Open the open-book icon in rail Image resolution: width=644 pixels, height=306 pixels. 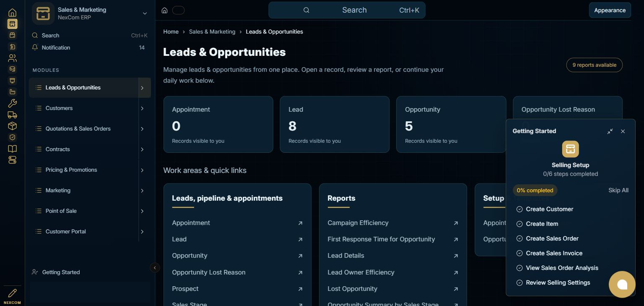tap(13, 149)
